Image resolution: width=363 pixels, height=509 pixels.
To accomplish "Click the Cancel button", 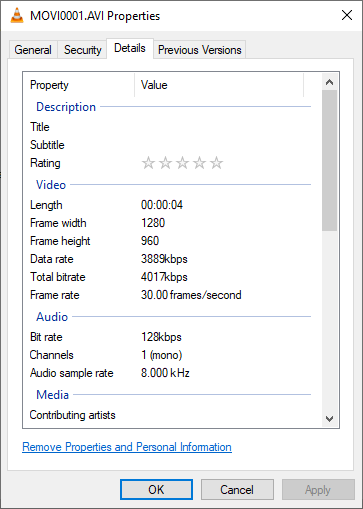I will coord(237,490).
